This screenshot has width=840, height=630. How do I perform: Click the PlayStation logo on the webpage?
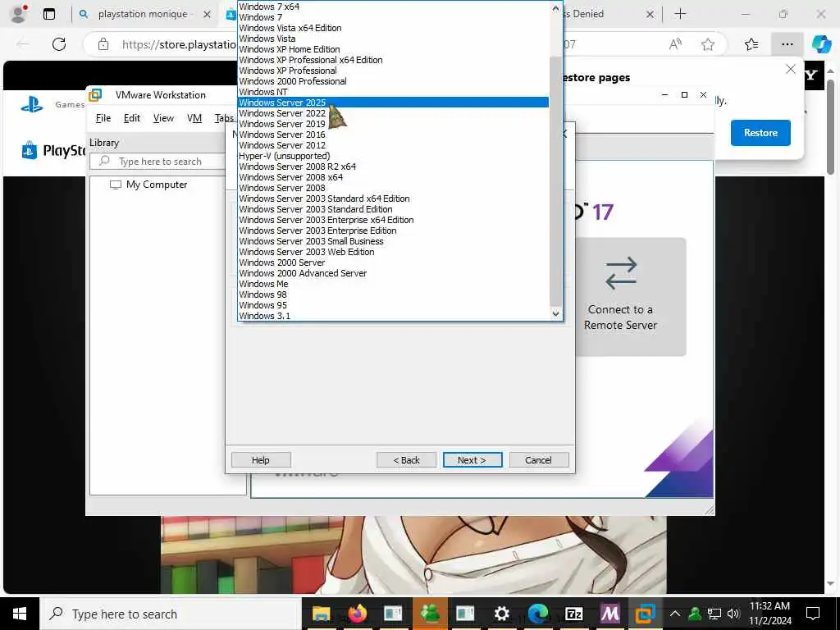32,104
